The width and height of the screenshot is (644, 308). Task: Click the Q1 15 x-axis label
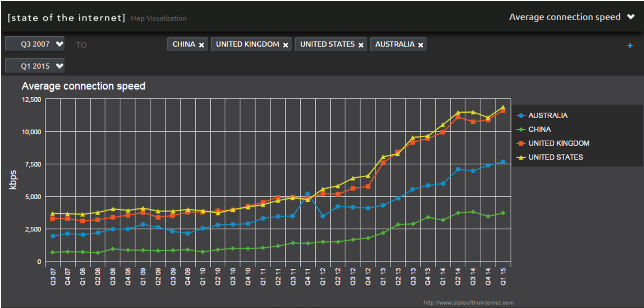click(503, 277)
